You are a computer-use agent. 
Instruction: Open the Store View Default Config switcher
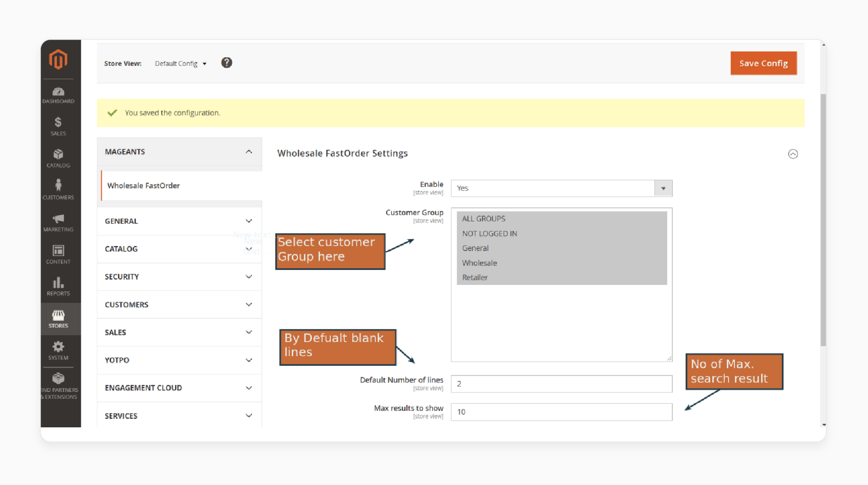point(181,63)
